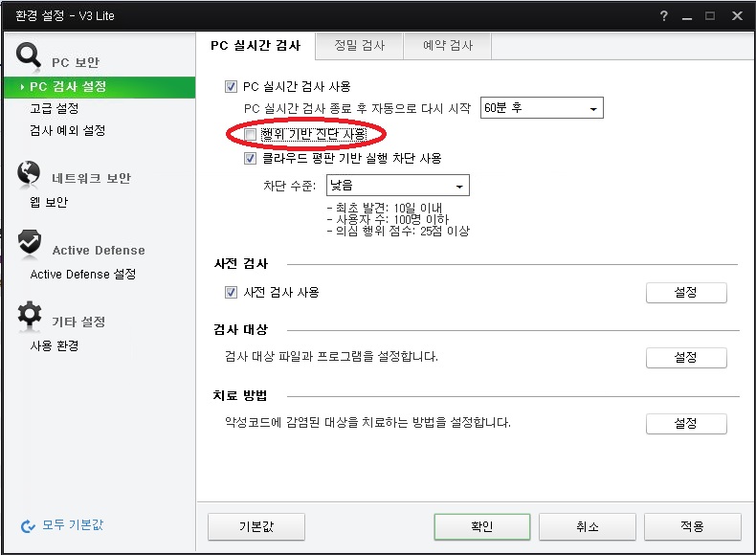Screen dimensions: 756x555
Task: Click the 네트워크 보안 globe icon
Action: click(30, 173)
